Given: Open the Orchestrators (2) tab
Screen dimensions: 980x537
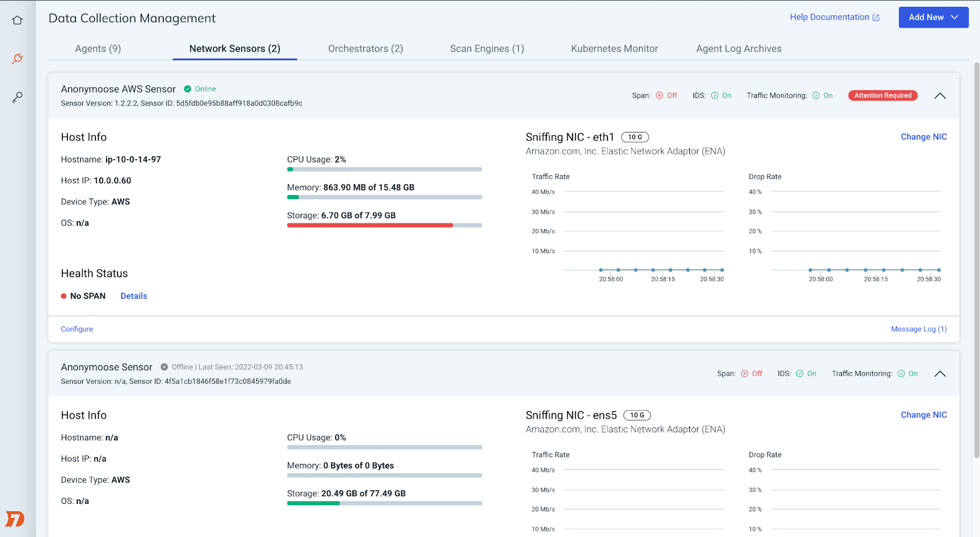Looking at the screenshot, I should pyautogui.click(x=365, y=48).
